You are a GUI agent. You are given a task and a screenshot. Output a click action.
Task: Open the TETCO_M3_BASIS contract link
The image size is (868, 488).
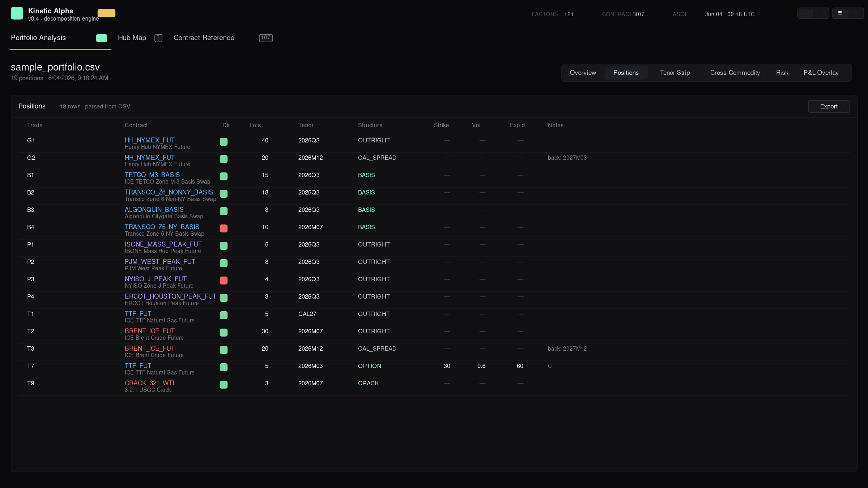click(152, 175)
